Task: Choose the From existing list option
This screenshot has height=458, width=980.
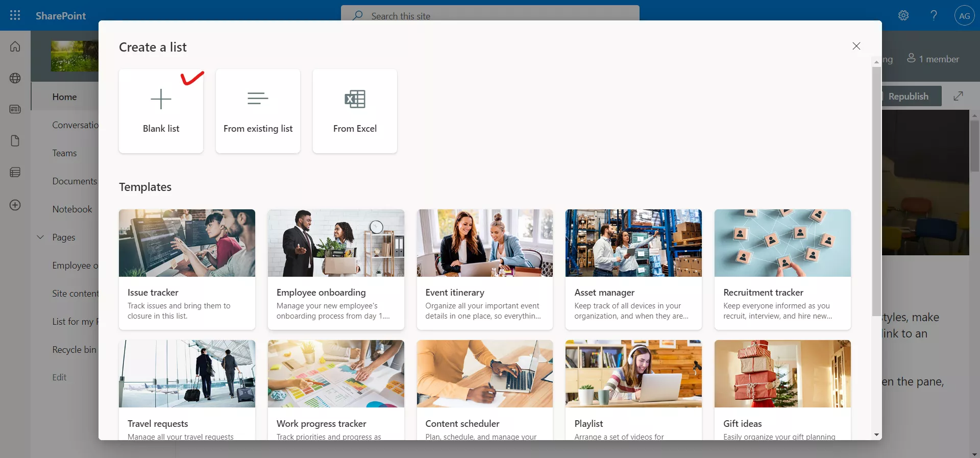Action: 258,111
